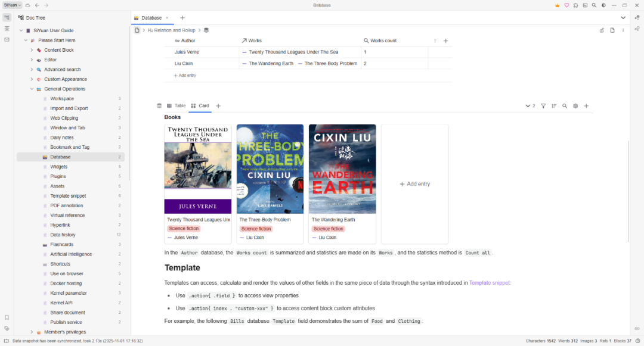This screenshot has width=644, height=346.
Task: Click The Three-Body Problem cover thumbnail
Action: pos(270,169)
